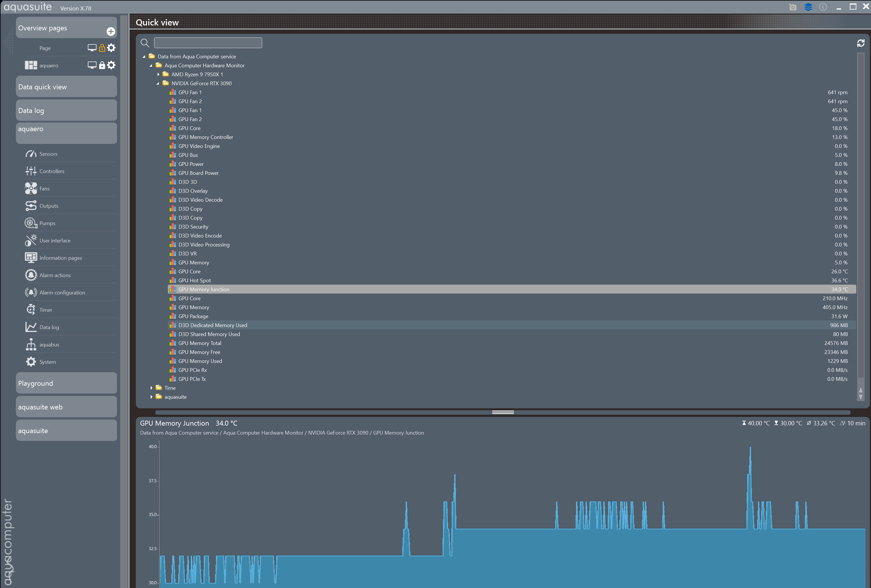Viewport: 871px width, 588px height.
Task: Open the aquasuite web section
Action: click(66, 407)
